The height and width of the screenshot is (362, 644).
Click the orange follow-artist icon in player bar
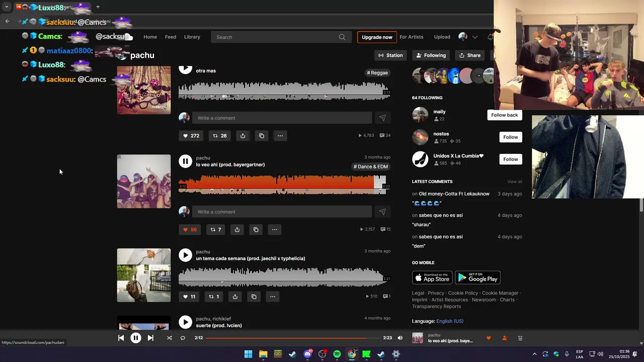505,338
